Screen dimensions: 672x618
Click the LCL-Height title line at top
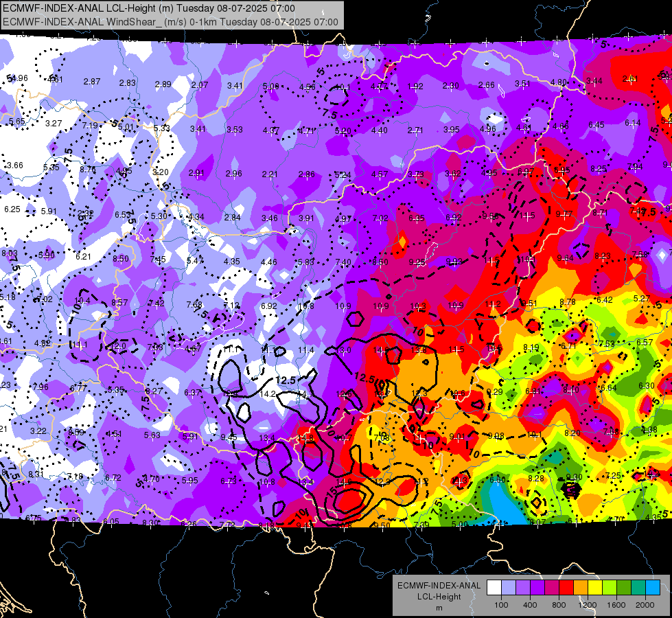(149, 8)
